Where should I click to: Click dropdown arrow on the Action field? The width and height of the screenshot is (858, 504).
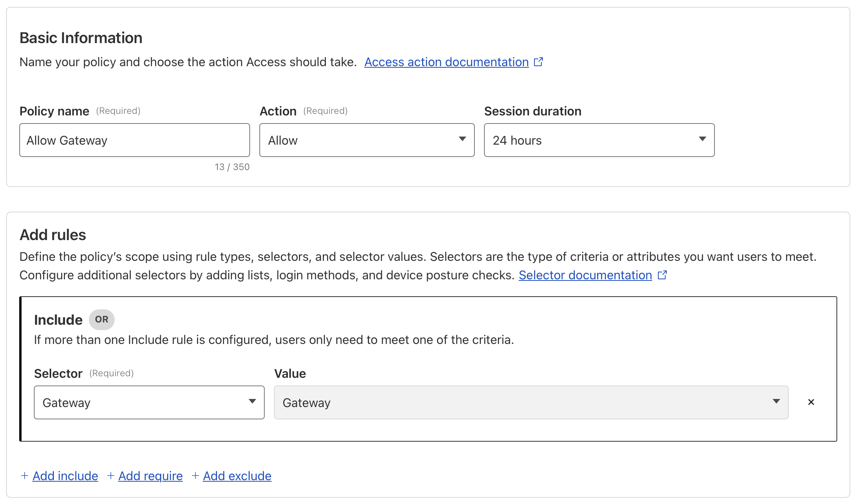point(462,140)
